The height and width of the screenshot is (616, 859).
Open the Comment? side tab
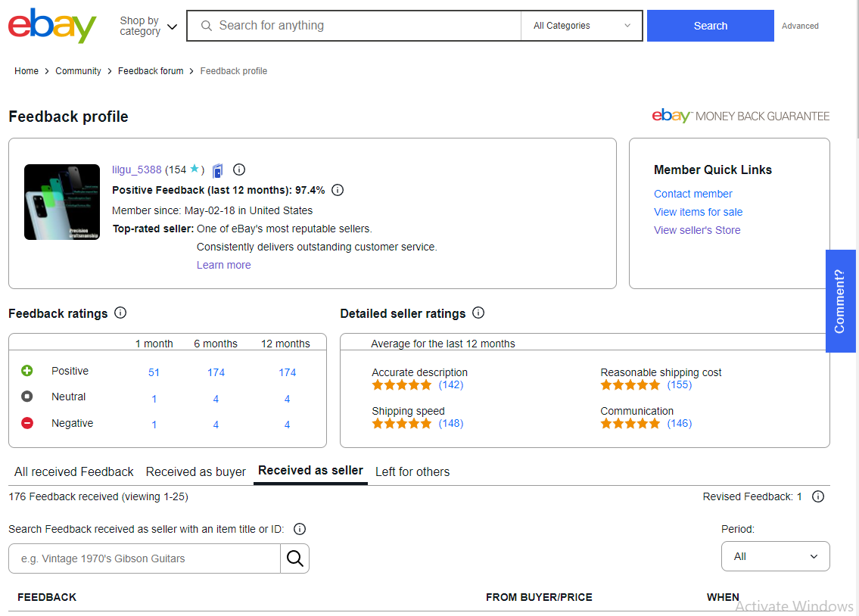click(840, 301)
